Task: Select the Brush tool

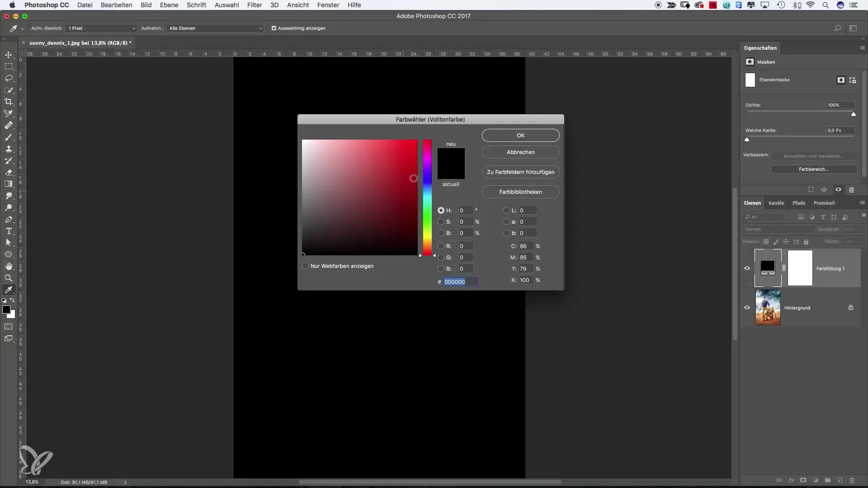Action: click(x=9, y=137)
